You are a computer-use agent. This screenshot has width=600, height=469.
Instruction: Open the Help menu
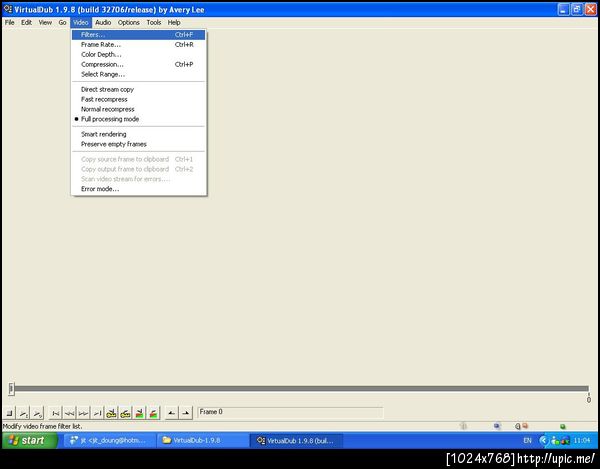click(174, 23)
